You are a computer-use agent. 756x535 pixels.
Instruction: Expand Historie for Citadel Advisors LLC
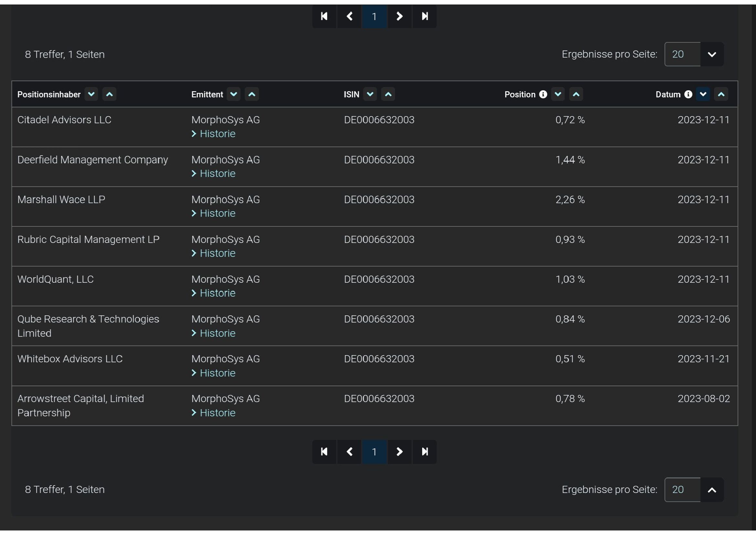[x=217, y=134]
